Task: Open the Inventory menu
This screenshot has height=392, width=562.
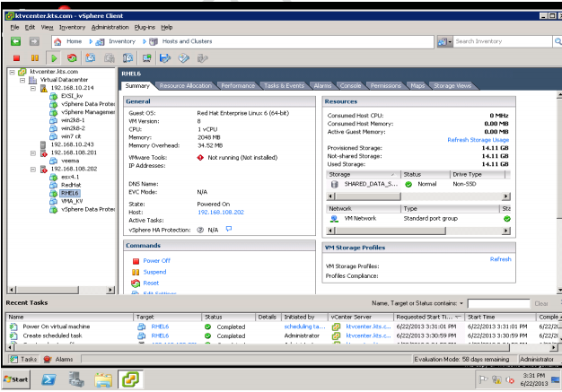Action: coord(72,27)
